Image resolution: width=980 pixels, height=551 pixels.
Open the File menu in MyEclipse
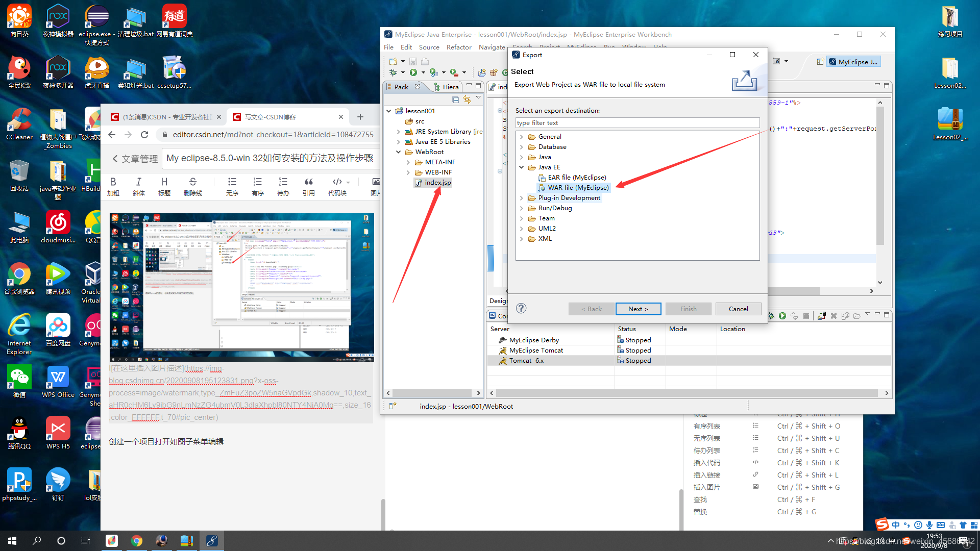coord(388,47)
